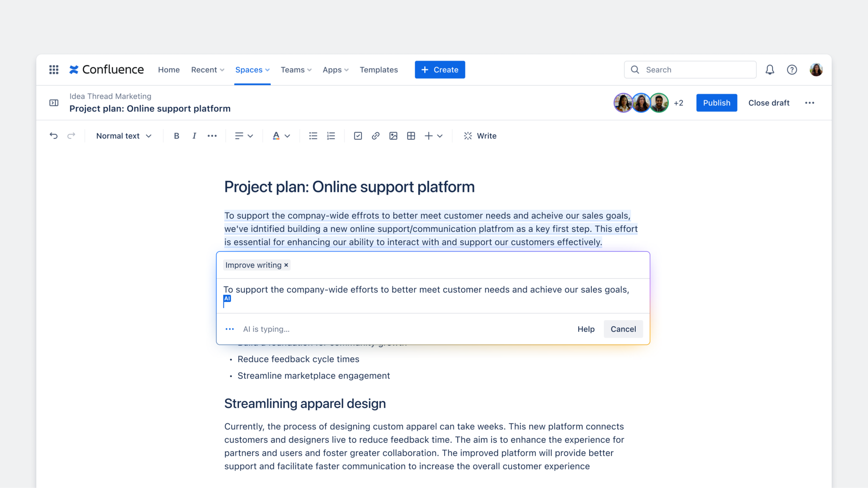The image size is (868, 488).
Task: Click the insert image icon
Action: coord(393,136)
